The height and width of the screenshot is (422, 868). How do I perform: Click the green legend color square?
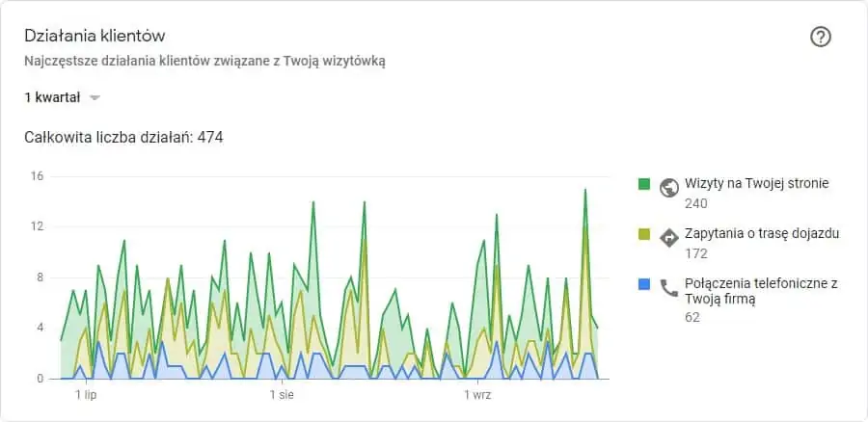(643, 184)
